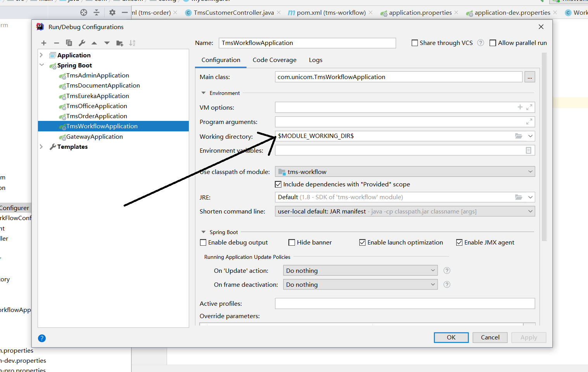Sort configurations alphabetically

[x=132, y=43]
